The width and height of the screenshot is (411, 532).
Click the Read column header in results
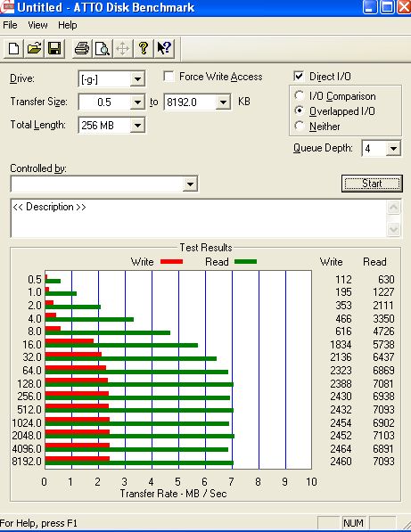pyautogui.click(x=374, y=262)
